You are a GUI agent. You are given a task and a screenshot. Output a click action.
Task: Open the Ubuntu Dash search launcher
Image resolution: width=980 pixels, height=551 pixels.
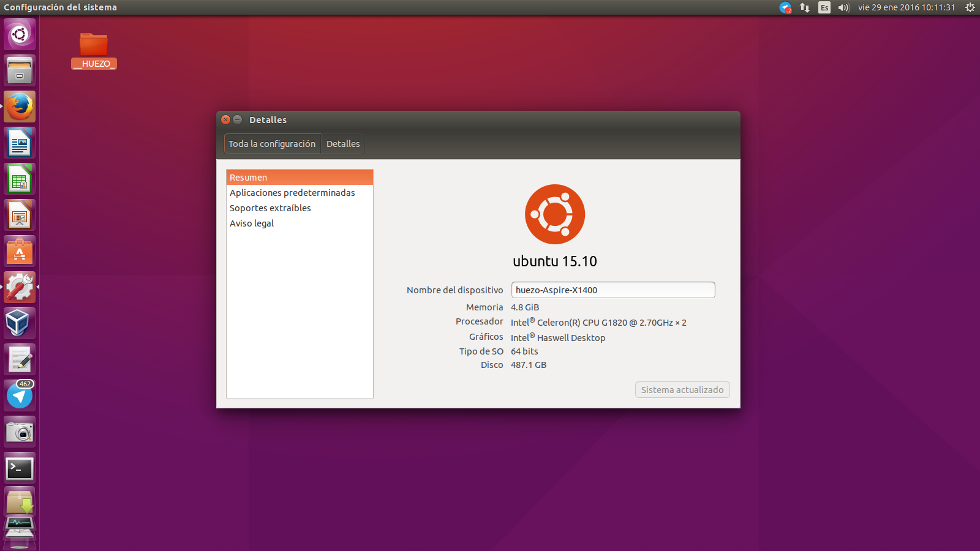(20, 34)
